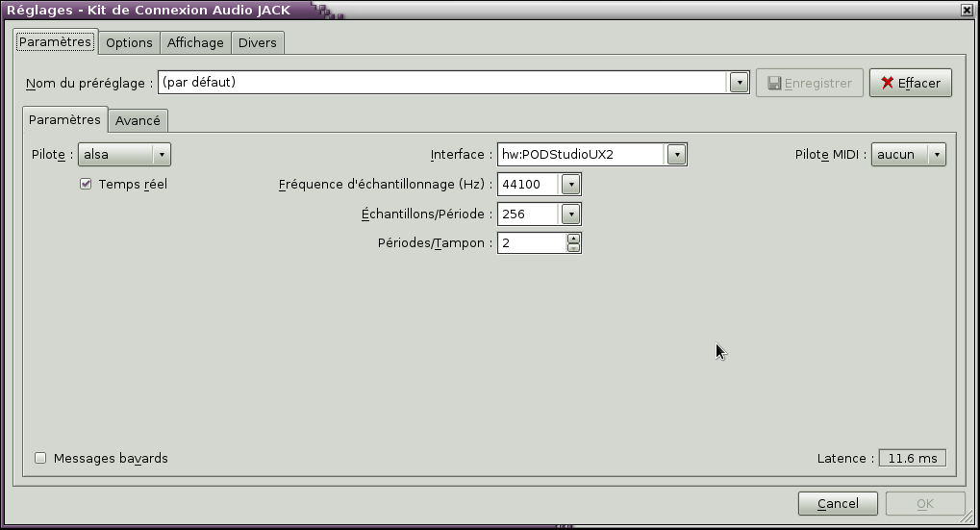Click the 44100 sample rate field

point(528,185)
